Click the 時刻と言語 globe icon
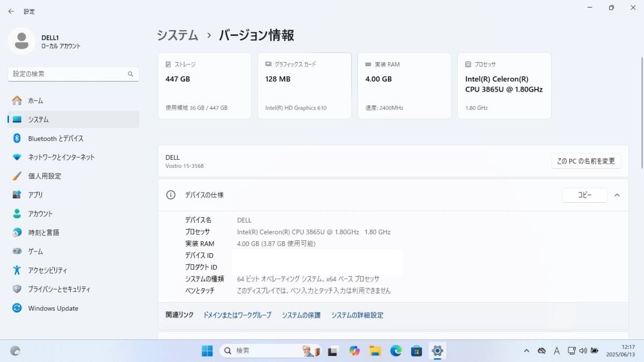This screenshot has height=362, width=644. (17, 233)
